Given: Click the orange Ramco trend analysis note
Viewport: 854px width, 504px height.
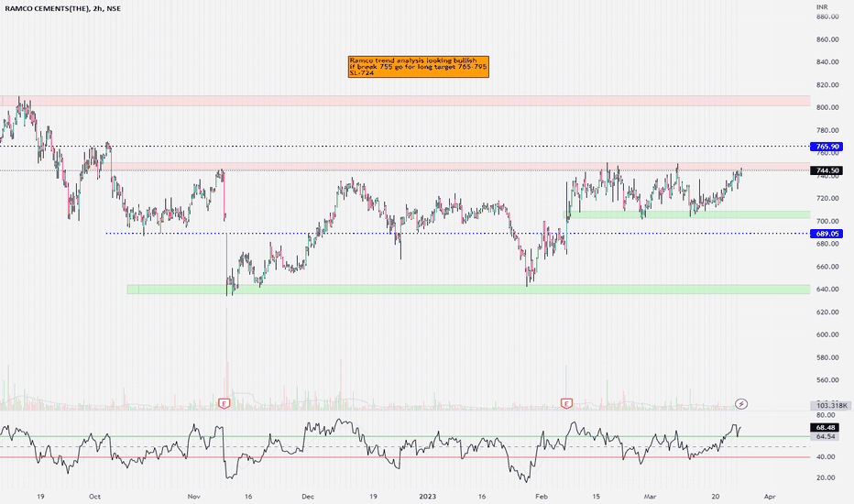Looking at the screenshot, I should coord(418,67).
